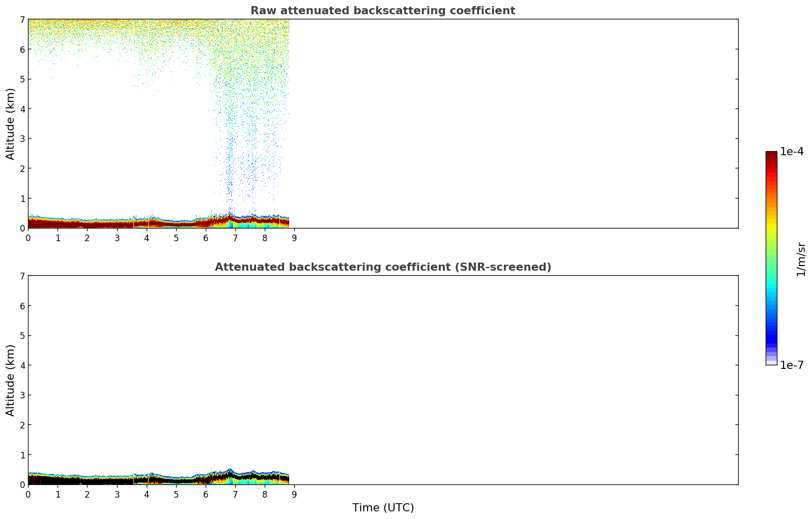The width and height of the screenshot is (812, 519).
Task: Click the "SNR-screened" bottom plot title
Action: pyautogui.click(x=382, y=267)
